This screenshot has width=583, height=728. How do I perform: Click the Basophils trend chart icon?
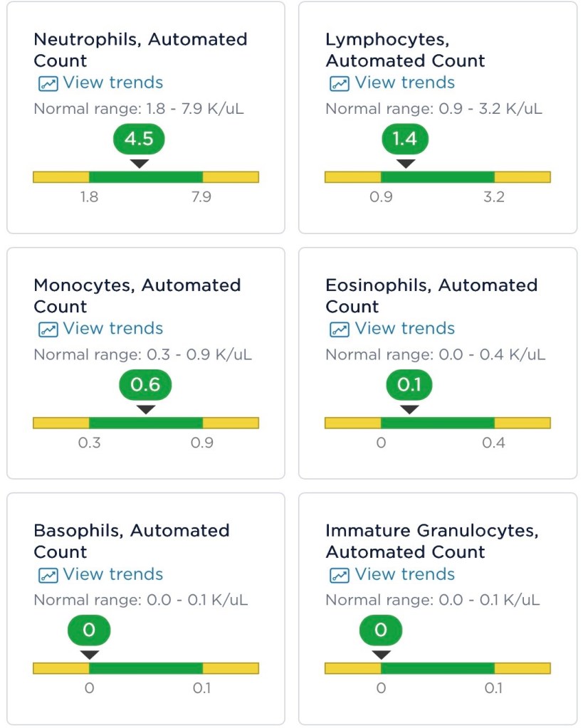point(48,575)
